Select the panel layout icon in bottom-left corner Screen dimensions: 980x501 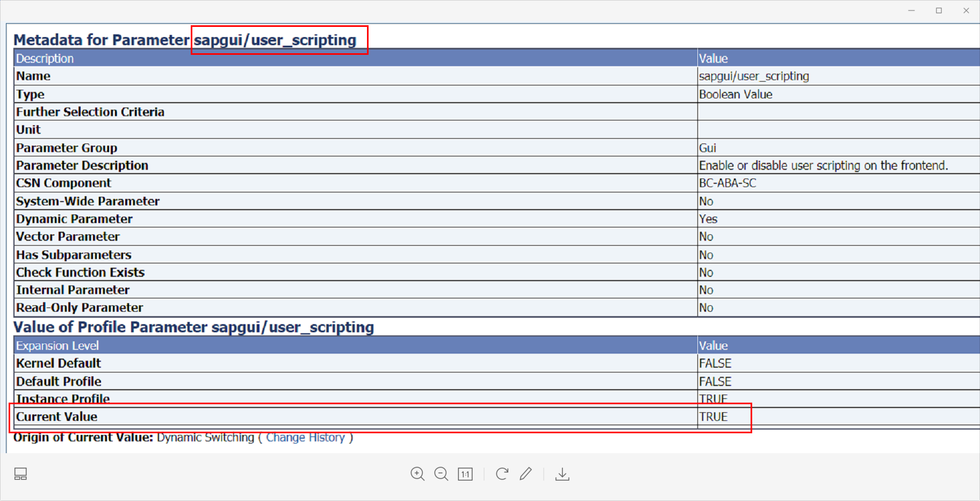pos(20,474)
